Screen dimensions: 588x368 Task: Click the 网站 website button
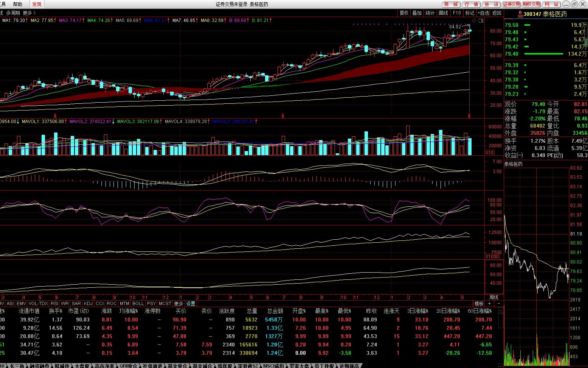click(551, 4)
